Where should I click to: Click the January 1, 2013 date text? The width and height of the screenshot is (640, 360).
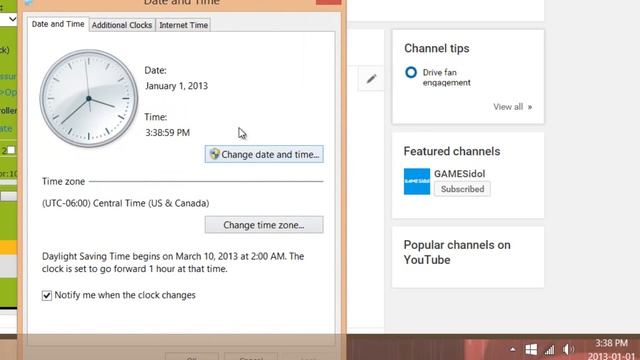176,86
